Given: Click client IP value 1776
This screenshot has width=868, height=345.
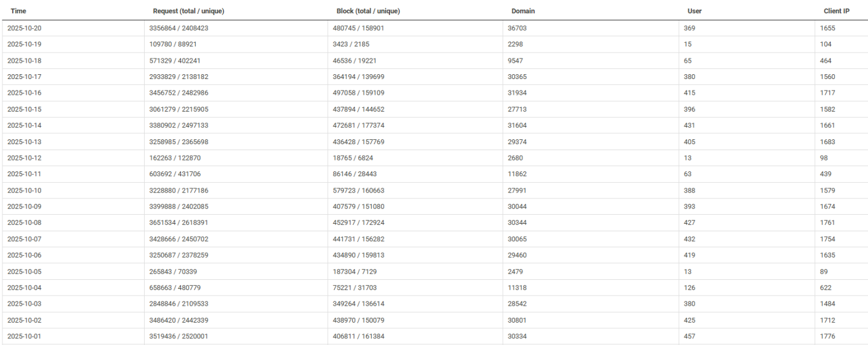Looking at the screenshot, I should coord(827,336).
